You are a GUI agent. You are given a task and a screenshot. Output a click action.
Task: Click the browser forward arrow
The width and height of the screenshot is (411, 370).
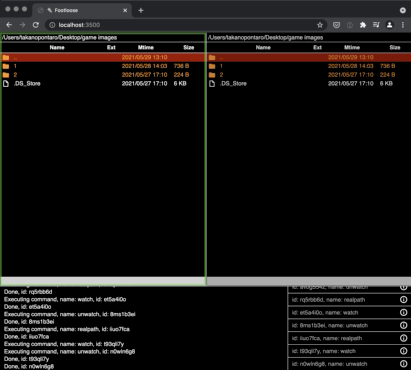pos(22,25)
